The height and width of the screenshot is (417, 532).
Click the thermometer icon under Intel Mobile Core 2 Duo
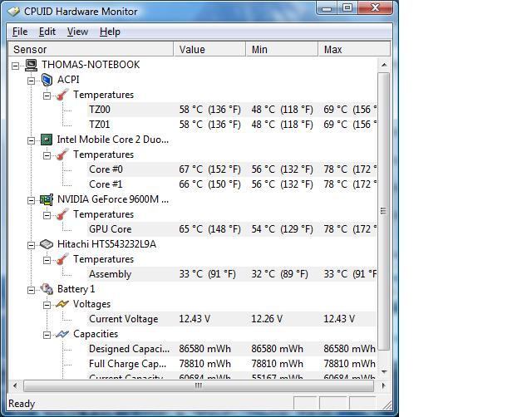click(62, 155)
